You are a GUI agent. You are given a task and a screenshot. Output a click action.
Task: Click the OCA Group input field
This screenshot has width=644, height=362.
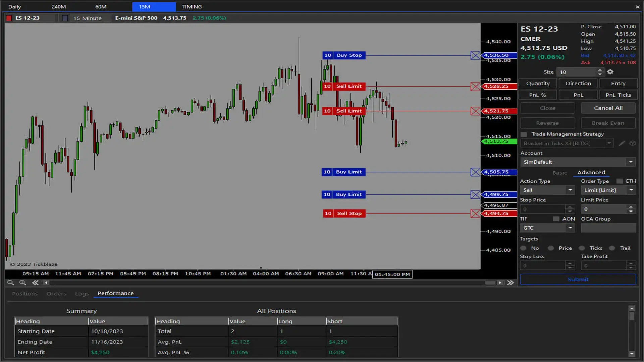[608, 228]
